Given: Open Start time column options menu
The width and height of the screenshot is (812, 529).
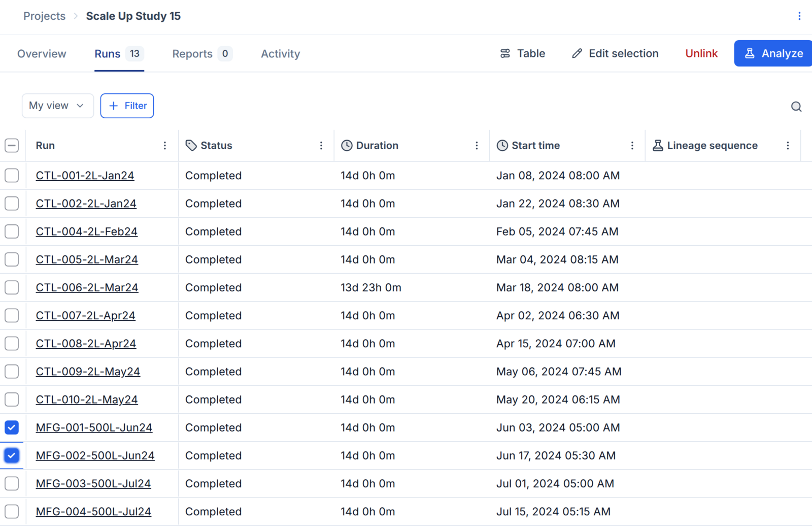Looking at the screenshot, I should (x=632, y=146).
